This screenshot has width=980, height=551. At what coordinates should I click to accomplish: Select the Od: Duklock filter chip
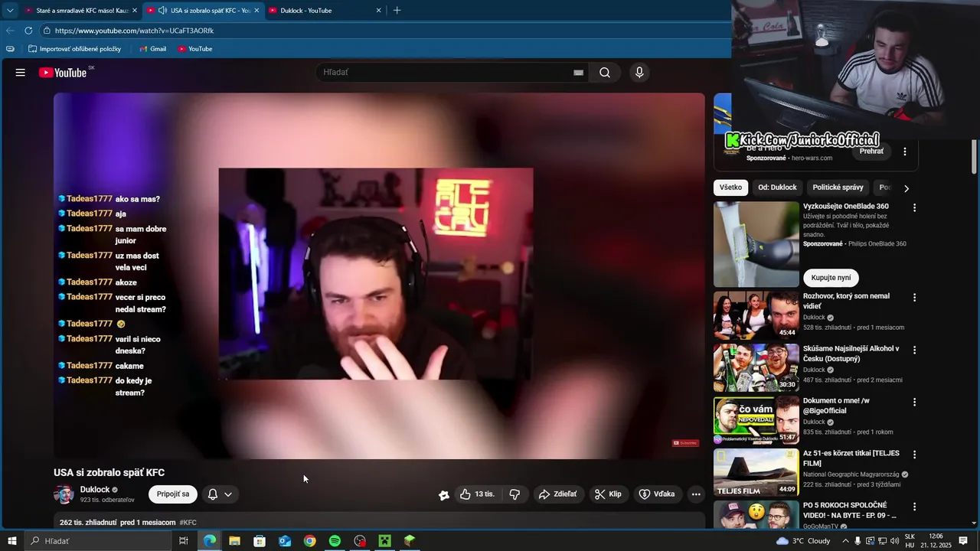click(777, 187)
